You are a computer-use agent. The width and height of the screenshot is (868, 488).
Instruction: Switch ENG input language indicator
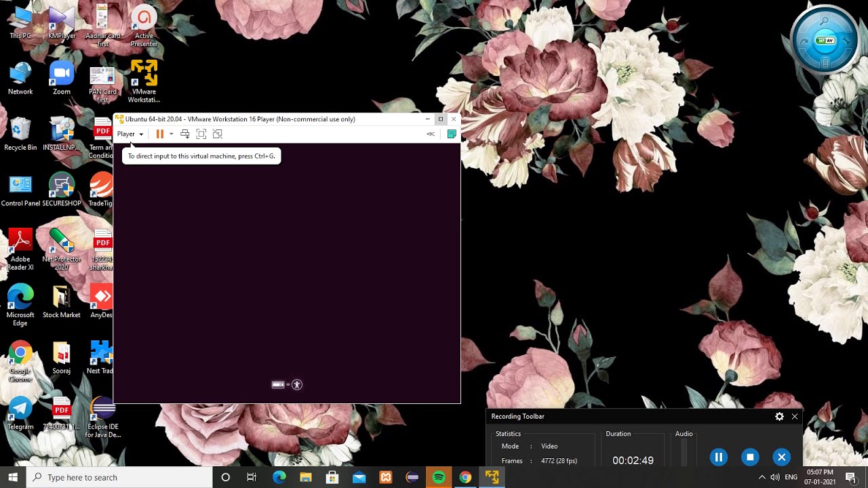(791, 477)
